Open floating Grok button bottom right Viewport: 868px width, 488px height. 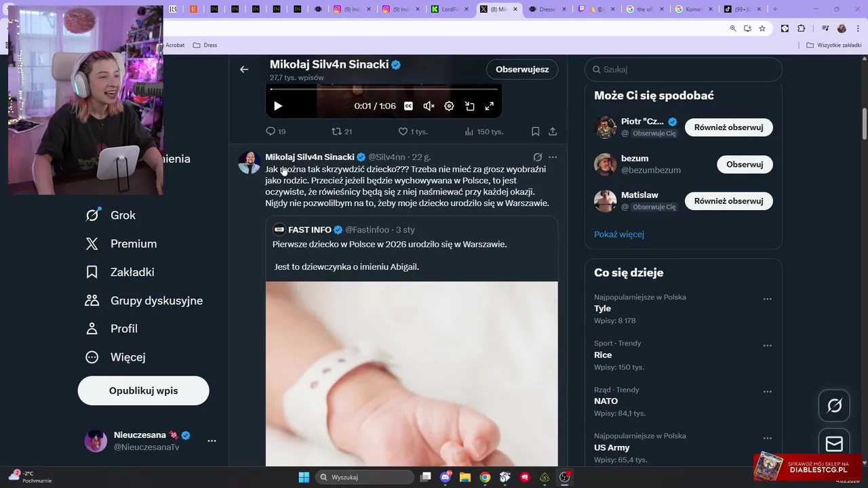(x=834, y=405)
